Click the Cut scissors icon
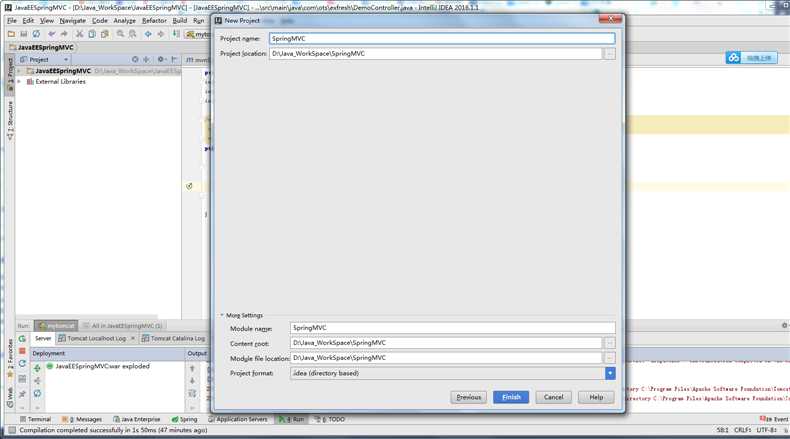The image size is (790, 439). (x=79, y=34)
